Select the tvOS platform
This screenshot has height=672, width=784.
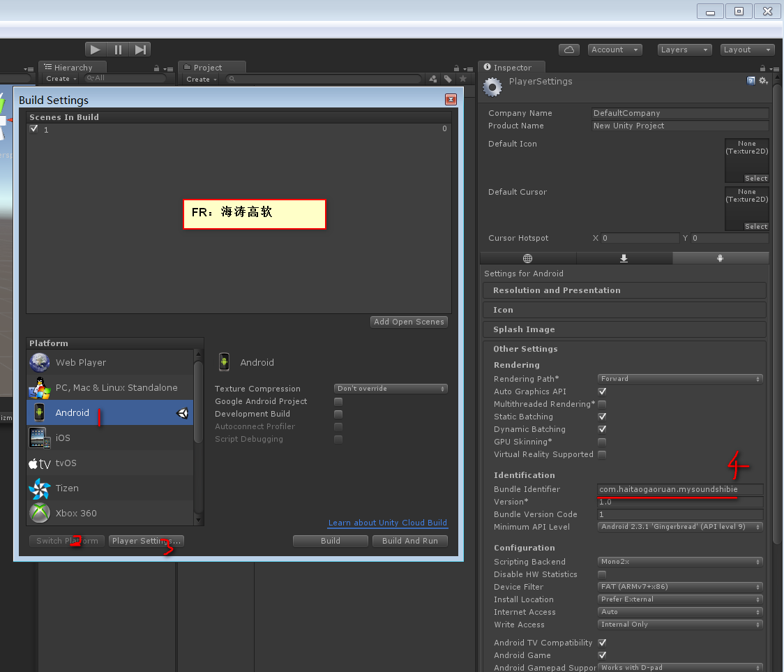tap(110, 463)
